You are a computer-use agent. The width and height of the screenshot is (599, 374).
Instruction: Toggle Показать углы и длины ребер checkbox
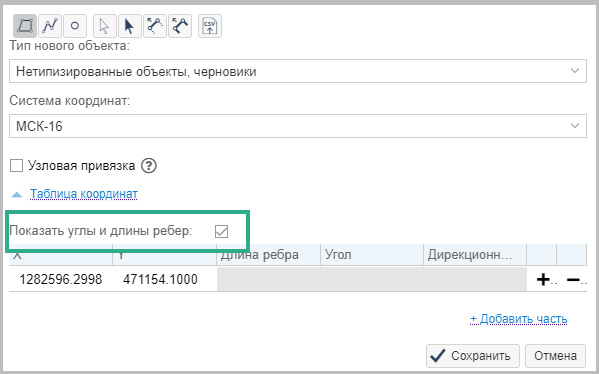pyautogui.click(x=222, y=231)
